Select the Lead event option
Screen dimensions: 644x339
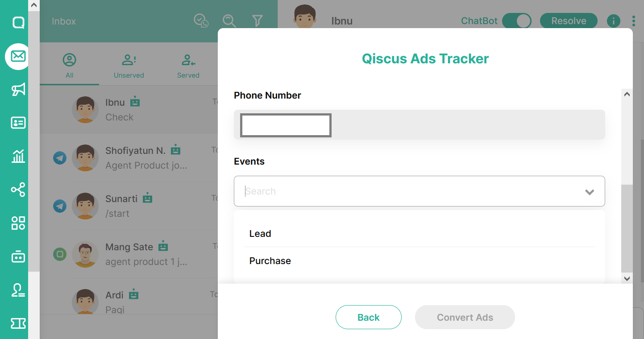[260, 234]
